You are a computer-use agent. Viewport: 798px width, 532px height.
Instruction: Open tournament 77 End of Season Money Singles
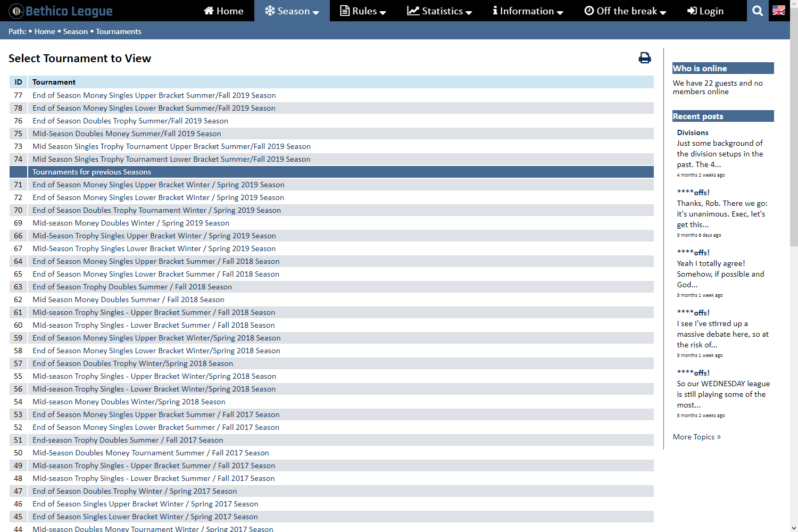point(154,95)
